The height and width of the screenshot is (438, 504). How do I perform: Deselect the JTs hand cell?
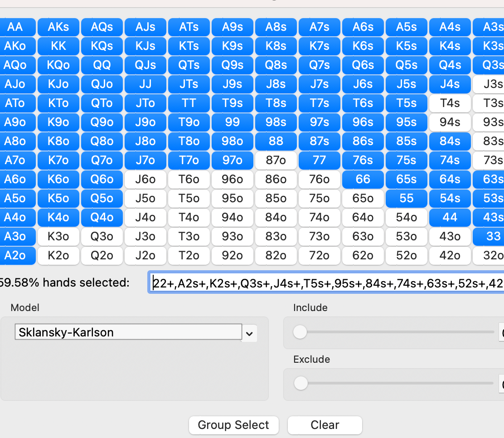click(x=189, y=84)
